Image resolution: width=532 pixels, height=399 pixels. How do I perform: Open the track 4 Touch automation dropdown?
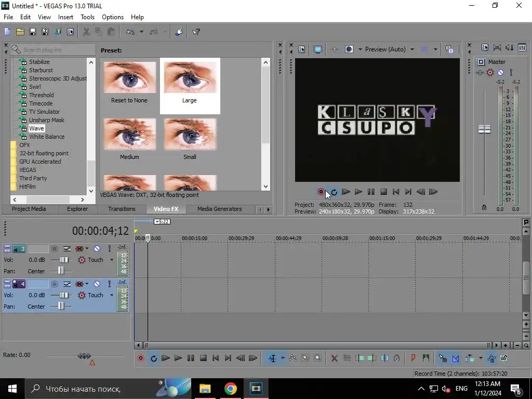click(x=112, y=295)
